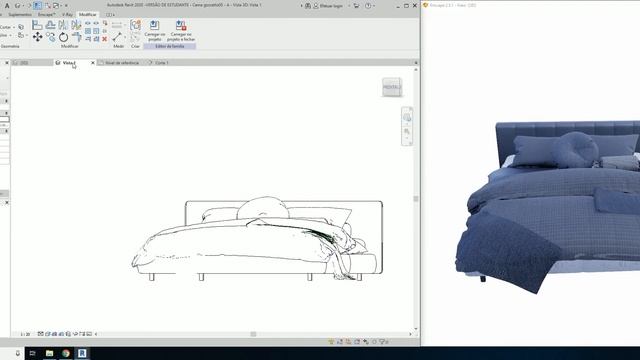Click the Revit icon in the taskbar
The width and height of the screenshot is (640, 360).
point(82,353)
